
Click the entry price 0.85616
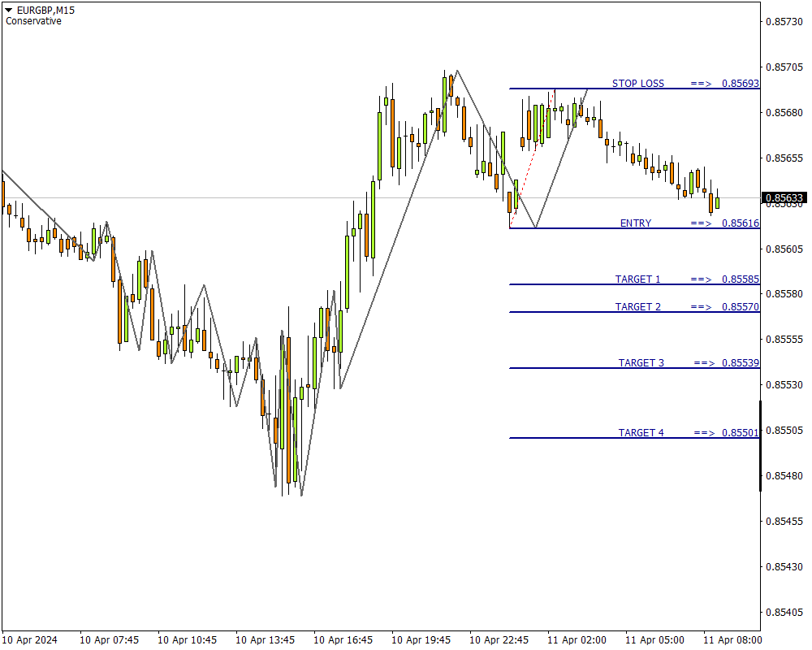[x=741, y=223]
